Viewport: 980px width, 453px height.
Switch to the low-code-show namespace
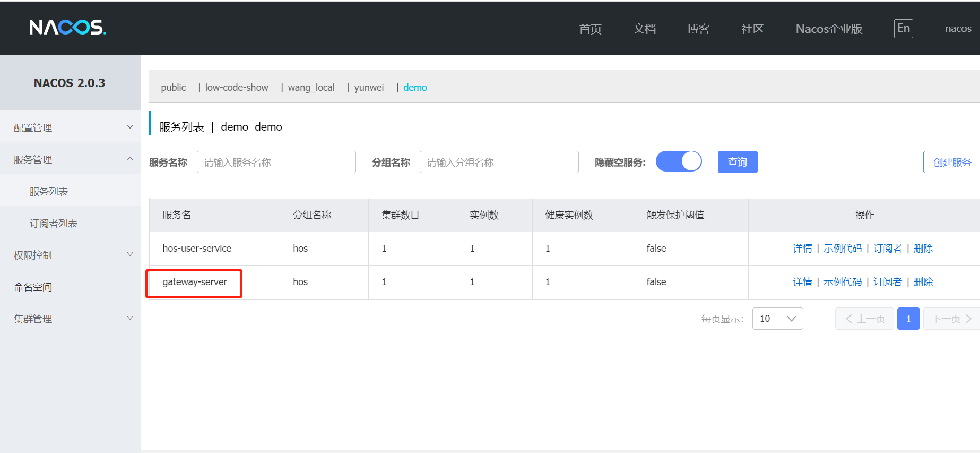pyautogui.click(x=237, y=87)
